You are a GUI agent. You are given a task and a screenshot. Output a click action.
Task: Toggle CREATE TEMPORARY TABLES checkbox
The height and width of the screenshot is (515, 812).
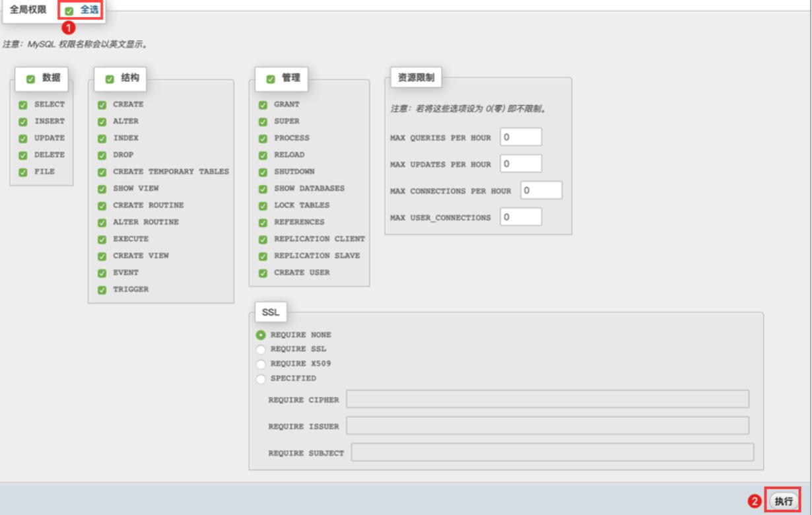pos(102,172)
